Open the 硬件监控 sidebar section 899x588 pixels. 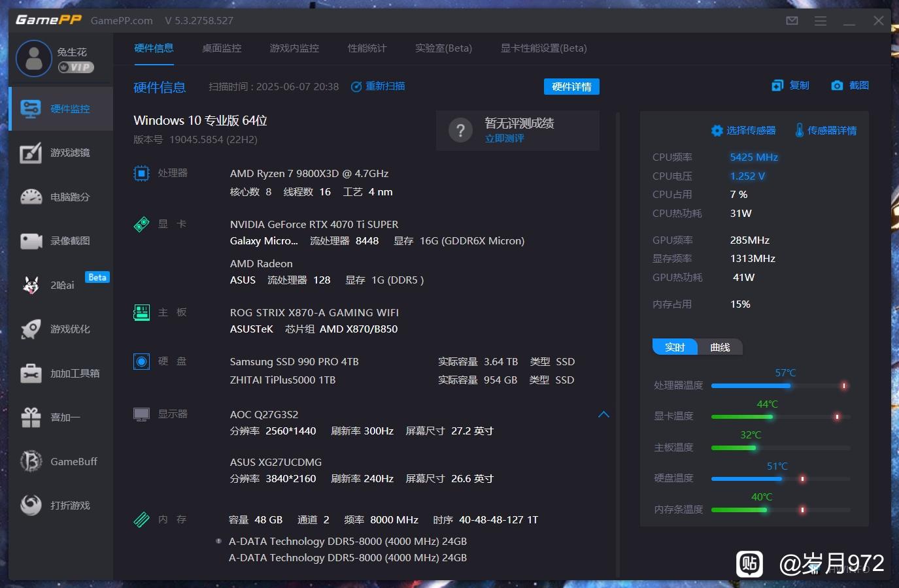click(x=61, y=108)
